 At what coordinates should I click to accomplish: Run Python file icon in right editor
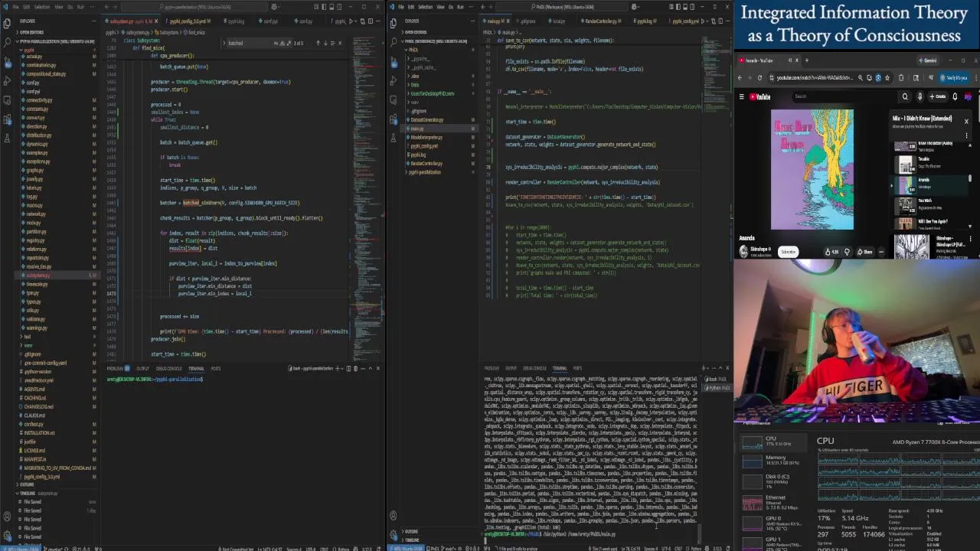704,21
